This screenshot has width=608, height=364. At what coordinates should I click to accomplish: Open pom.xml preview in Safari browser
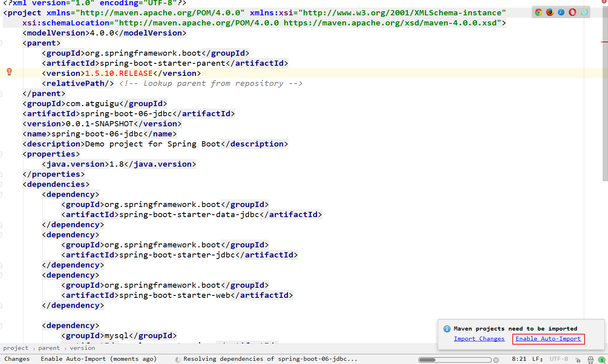tap(561, 12)
